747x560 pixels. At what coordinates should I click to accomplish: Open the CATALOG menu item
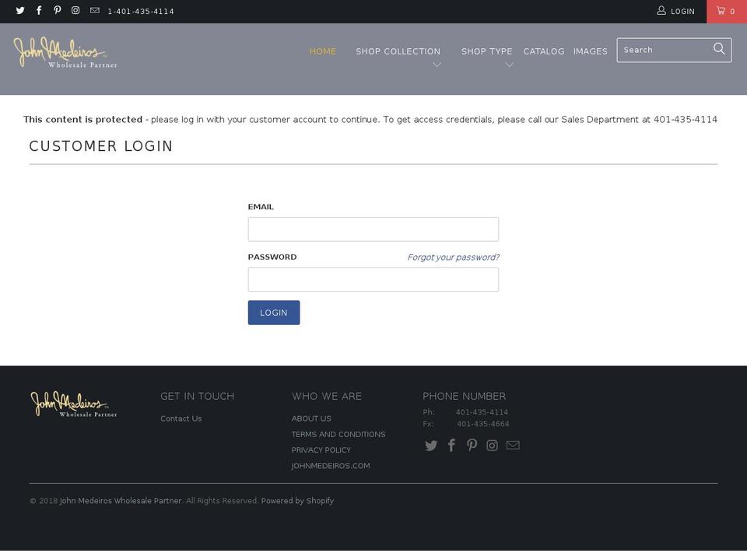tap(544, 51)
